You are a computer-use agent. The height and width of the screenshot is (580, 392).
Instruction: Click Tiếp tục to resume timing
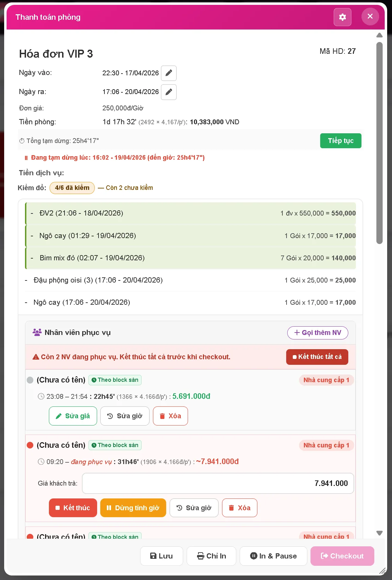[341, 141]
